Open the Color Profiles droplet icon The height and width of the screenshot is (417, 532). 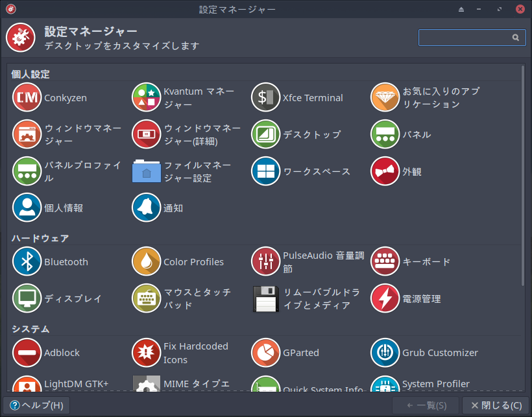[x=146, y=262]
